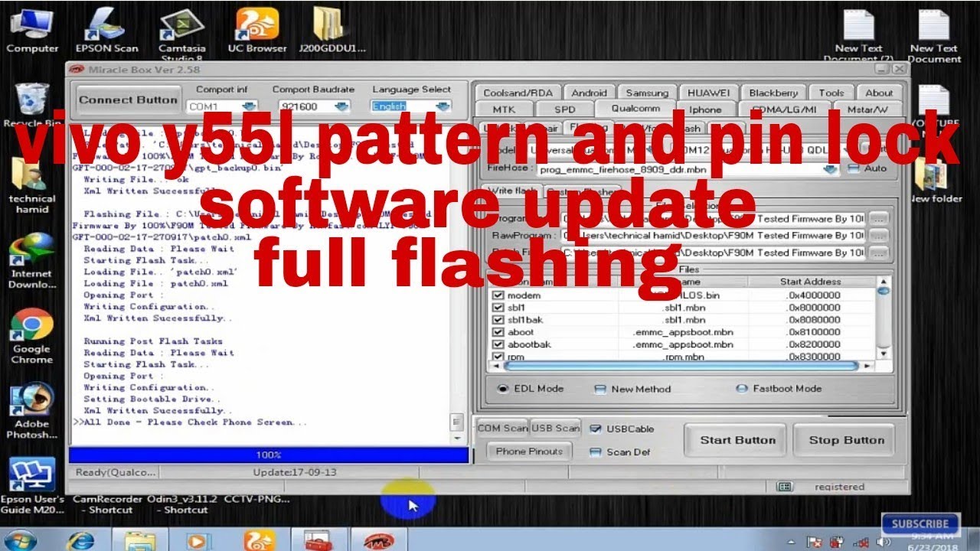The image size is (980, 551).
Task: Toggle the modem partition checkbox
Action: [x=498, y=295]
